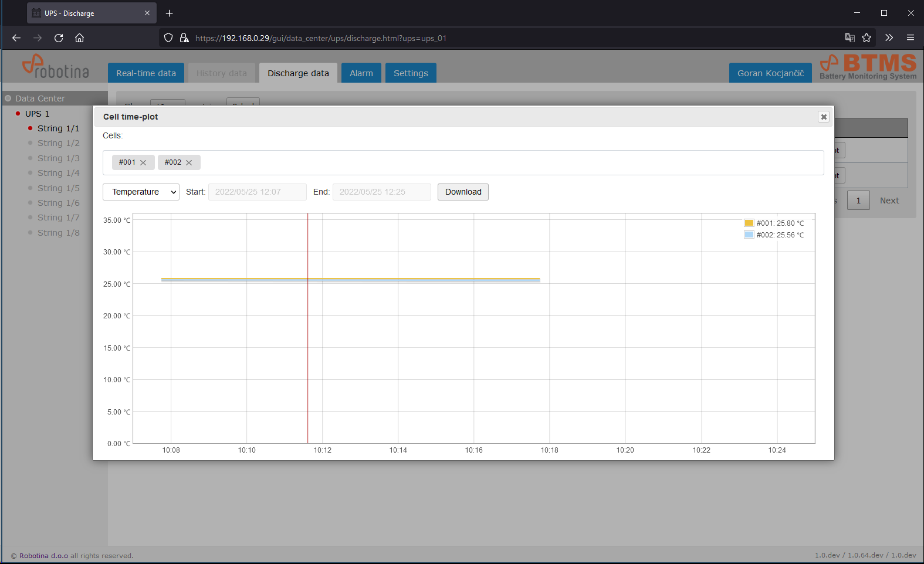Remove cell #002 tag with its X icon
924x564 pixels.
click(x=189, y=163)
